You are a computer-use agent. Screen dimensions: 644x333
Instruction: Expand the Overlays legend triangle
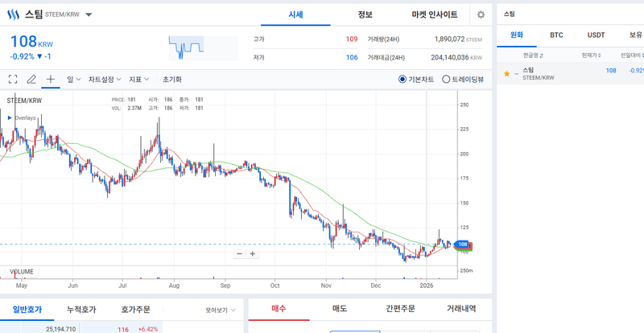point(10,117)
